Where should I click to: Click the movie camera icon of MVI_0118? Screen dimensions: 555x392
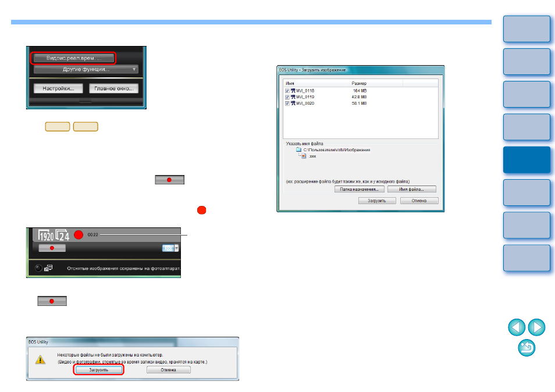click(x=293, y=91)
